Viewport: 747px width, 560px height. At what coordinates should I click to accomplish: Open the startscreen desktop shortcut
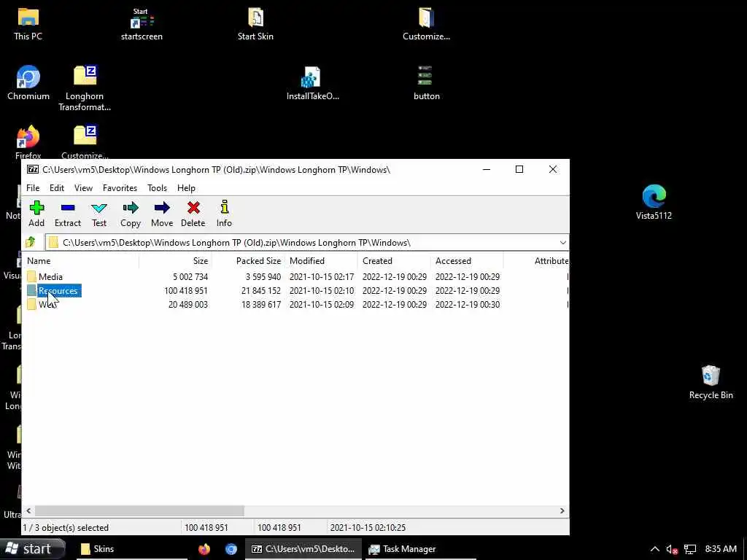[x=142, y=24]
